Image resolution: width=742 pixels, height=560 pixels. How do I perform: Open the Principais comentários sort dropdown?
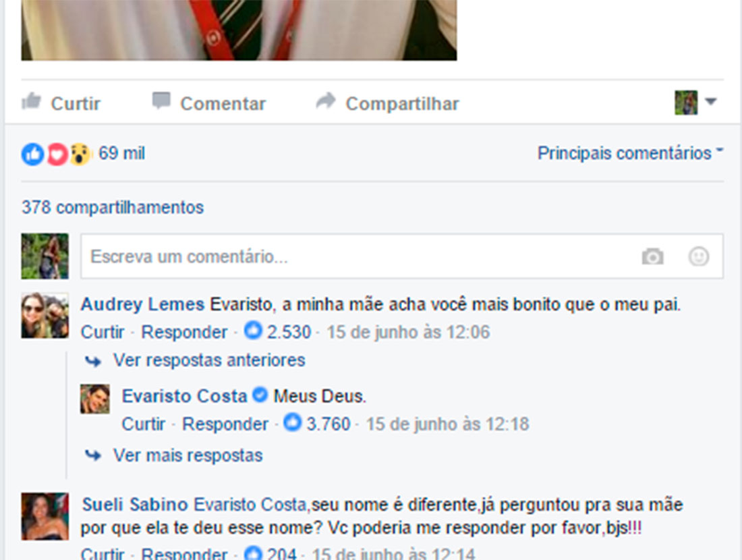630,153
